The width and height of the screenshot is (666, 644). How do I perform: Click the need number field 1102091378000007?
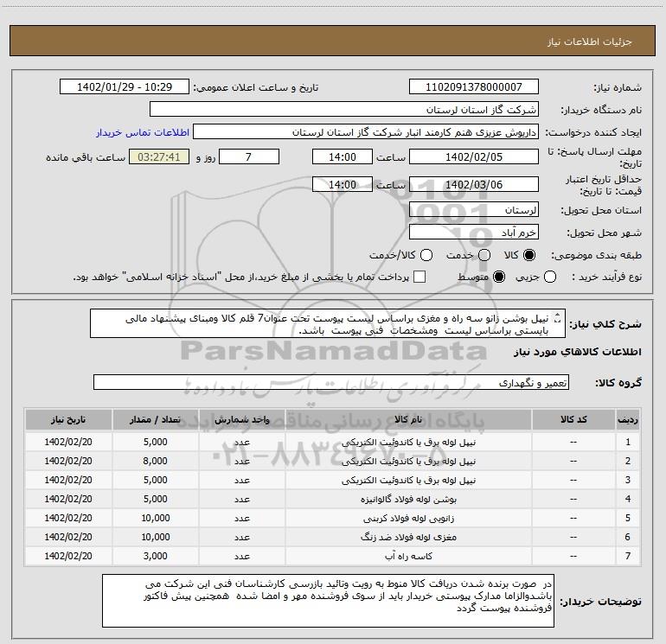474,87
